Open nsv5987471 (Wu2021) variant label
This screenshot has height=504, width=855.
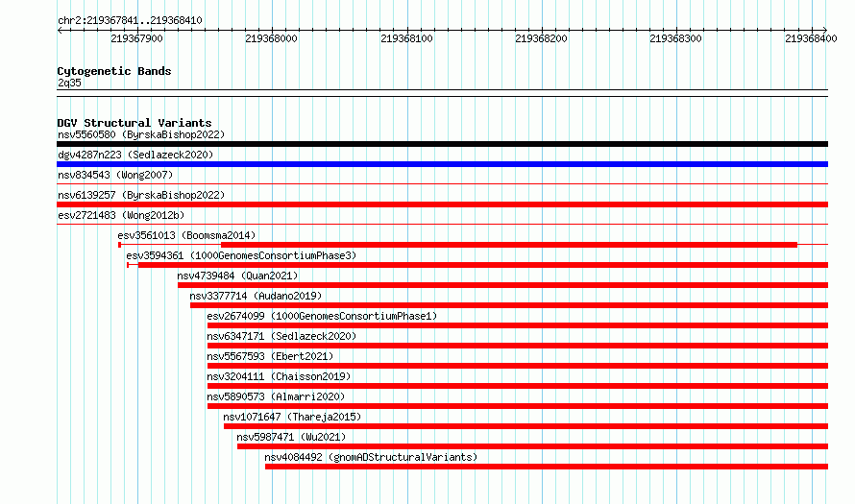click(x=291, y=437)
